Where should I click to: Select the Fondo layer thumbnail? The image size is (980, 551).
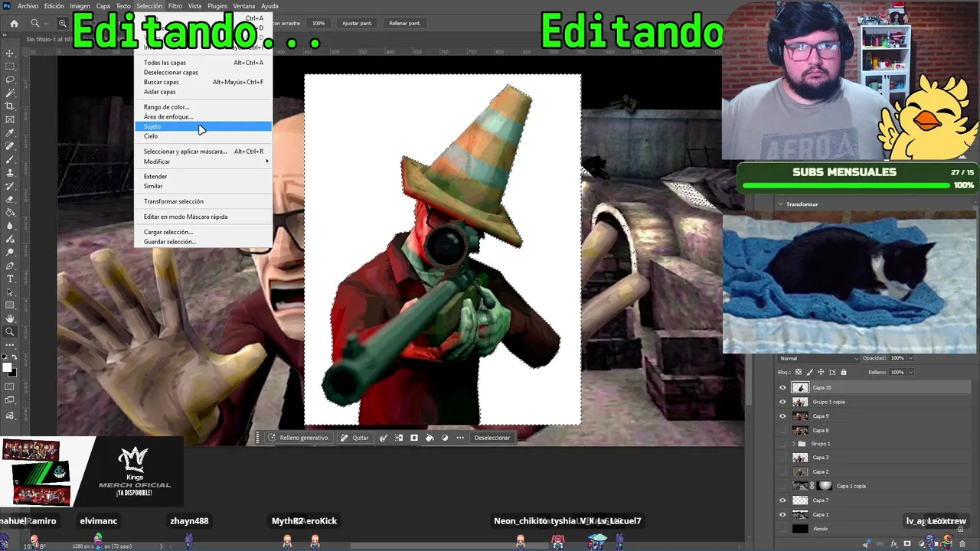tap(800, 529)
